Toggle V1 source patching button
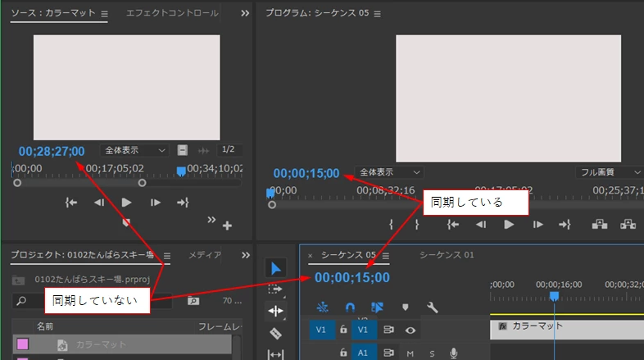This screenshot has height=360, width=644. click(x=320, y=330)
